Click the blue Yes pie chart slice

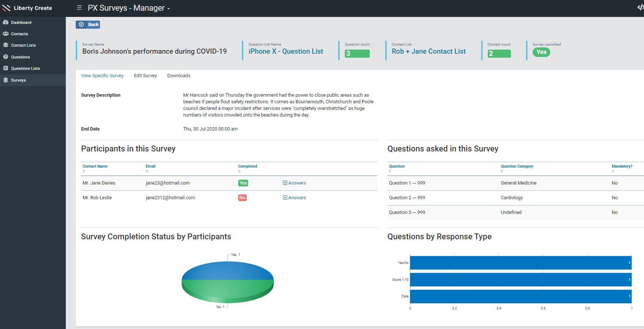coord(228,271)
